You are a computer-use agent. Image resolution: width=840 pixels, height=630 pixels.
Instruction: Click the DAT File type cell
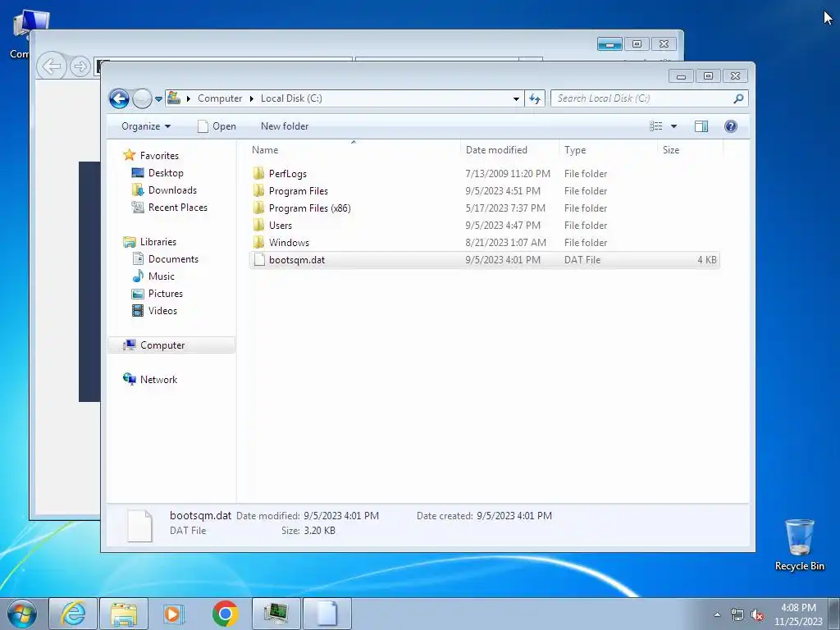point(582,260)
